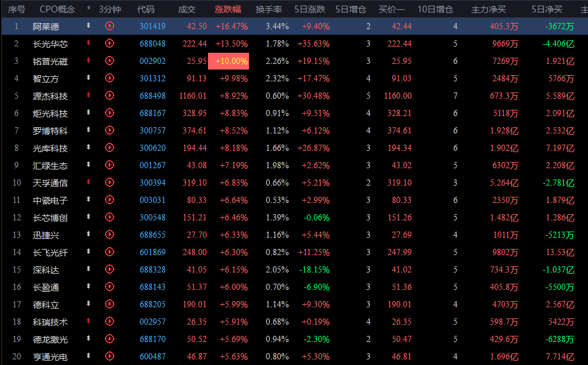Click the red marker icon beside 科瑞技术

pos(89,322)
